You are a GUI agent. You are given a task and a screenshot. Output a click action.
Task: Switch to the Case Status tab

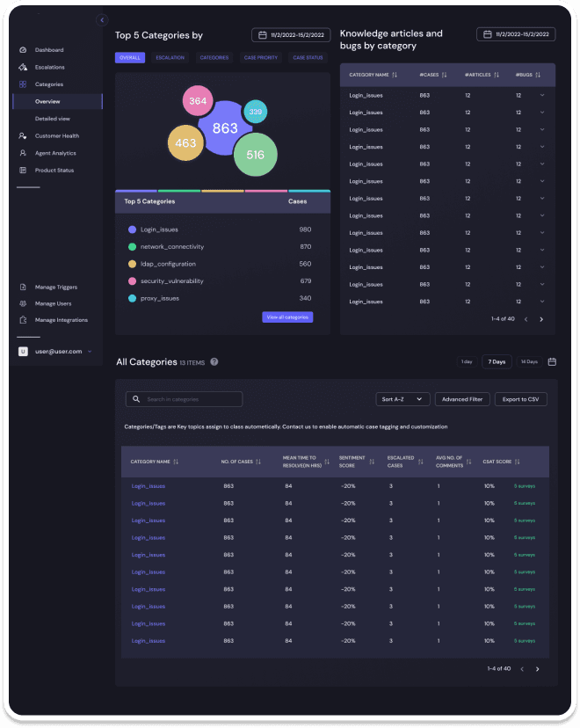308,57
